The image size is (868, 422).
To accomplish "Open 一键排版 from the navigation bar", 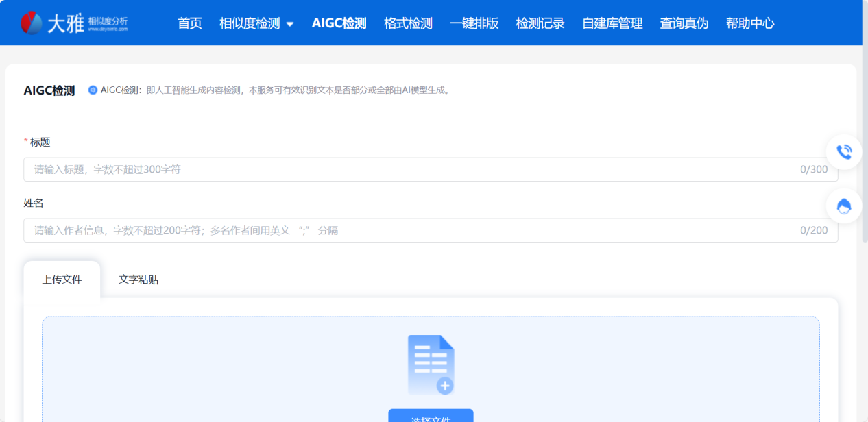I will click(474, 23).
